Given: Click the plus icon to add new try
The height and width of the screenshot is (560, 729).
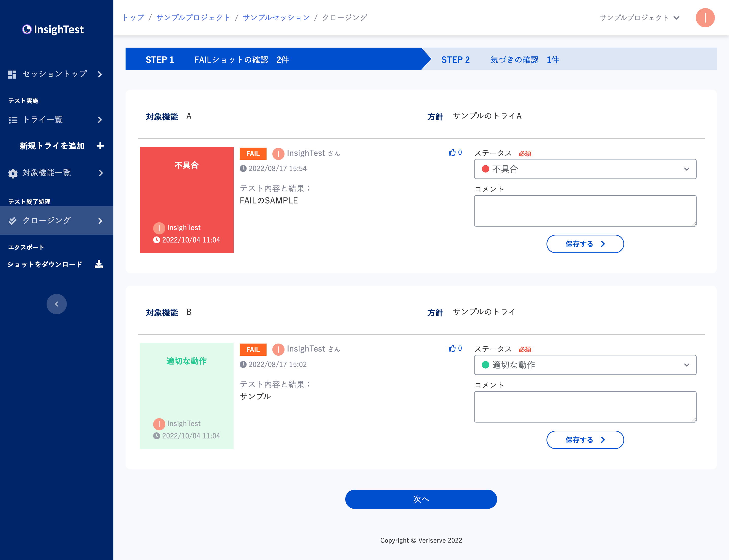Looking at the screenshot, I should (x=100, y=146).
